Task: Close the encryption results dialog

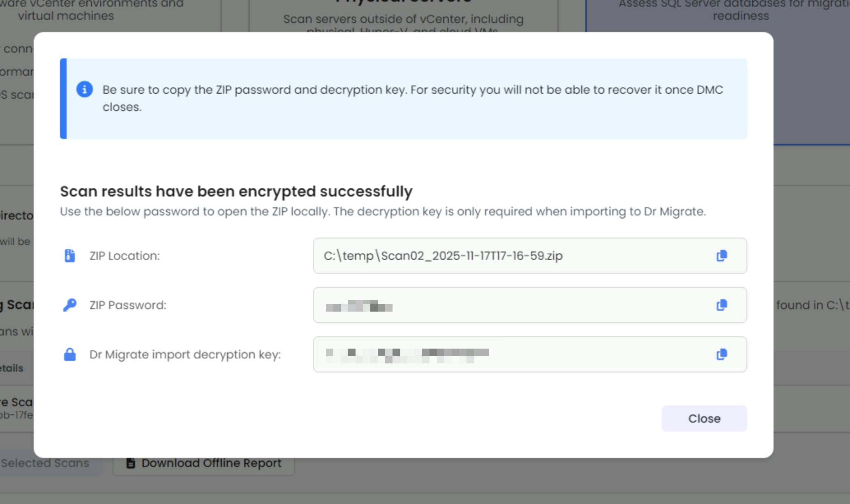Action: [x=704, y=418]
